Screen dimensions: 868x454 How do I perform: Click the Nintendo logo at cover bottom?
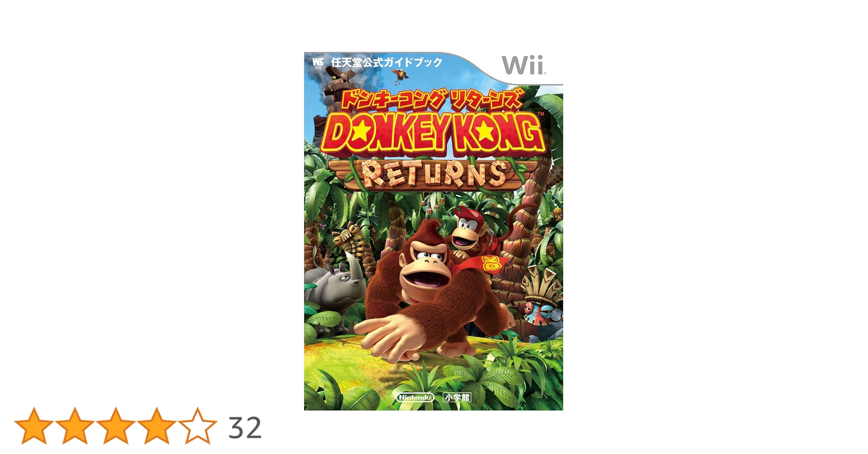415,398
